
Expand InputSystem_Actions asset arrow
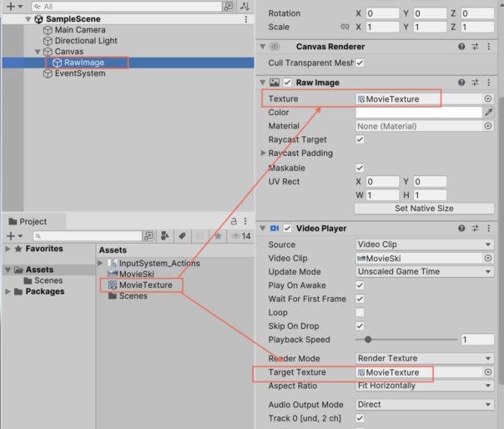[100, 263]
